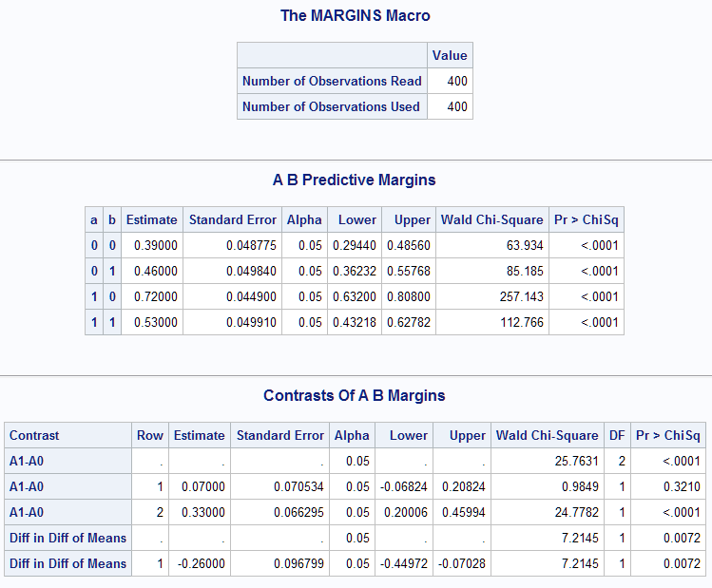Click 'Estimate' header in Predictive Margins table

point(152,219)
